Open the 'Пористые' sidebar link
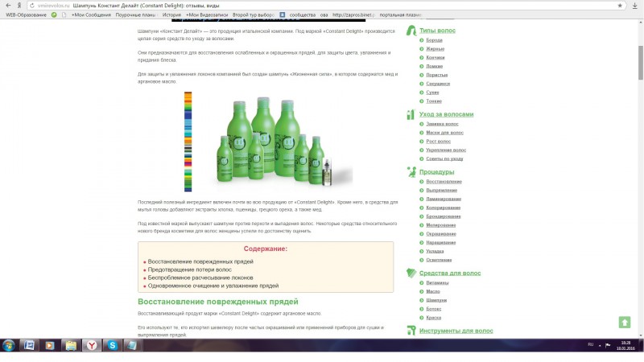Screen dimensions: 644x362 pos(436,75)
